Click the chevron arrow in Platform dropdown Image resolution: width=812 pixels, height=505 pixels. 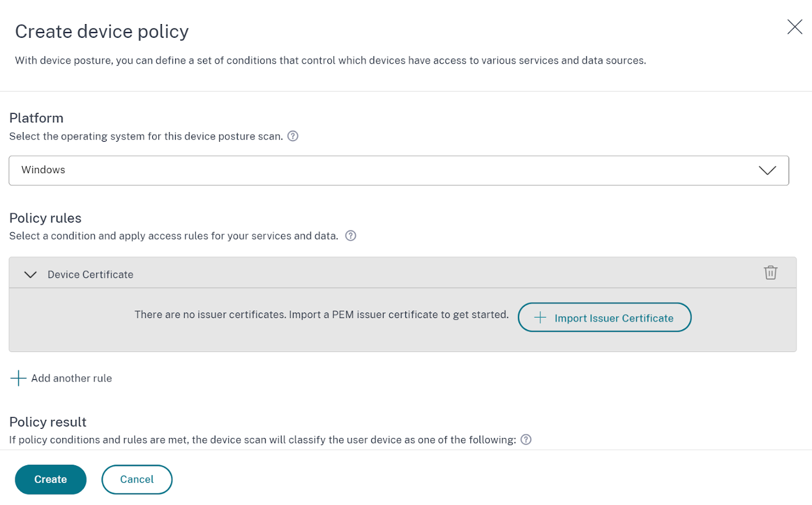[x=767, y=171]
